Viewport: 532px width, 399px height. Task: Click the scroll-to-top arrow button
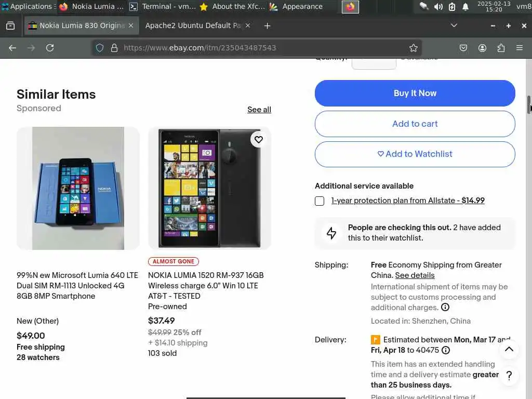click(509, 350)
